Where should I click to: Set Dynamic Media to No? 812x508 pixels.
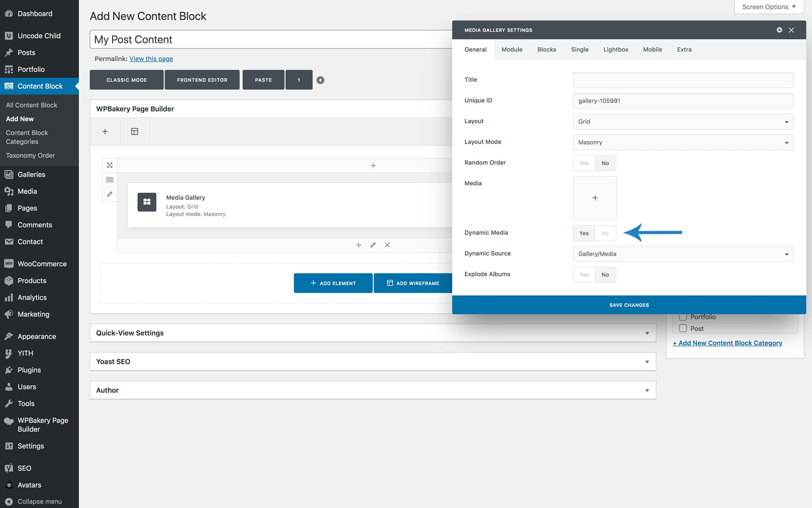[605, 233]
